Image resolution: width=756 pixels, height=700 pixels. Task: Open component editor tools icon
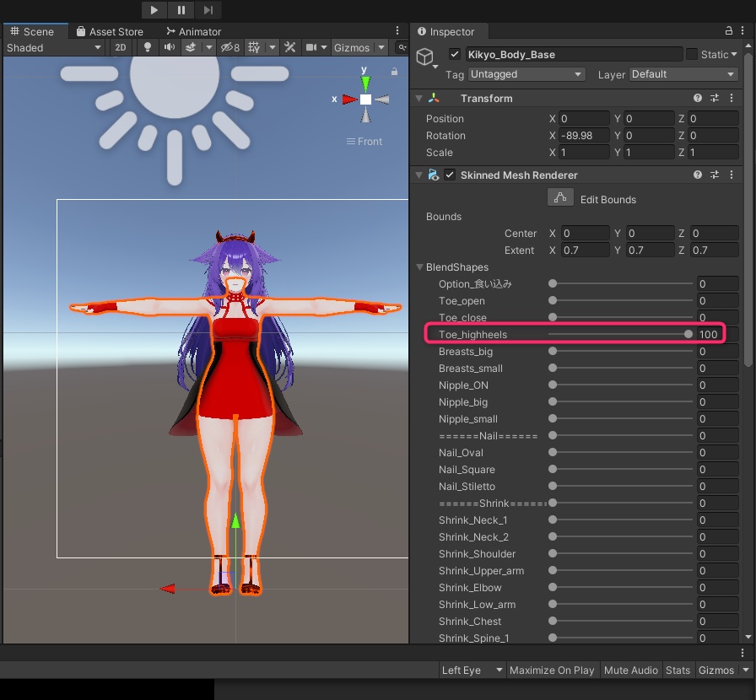pos(289,47)
